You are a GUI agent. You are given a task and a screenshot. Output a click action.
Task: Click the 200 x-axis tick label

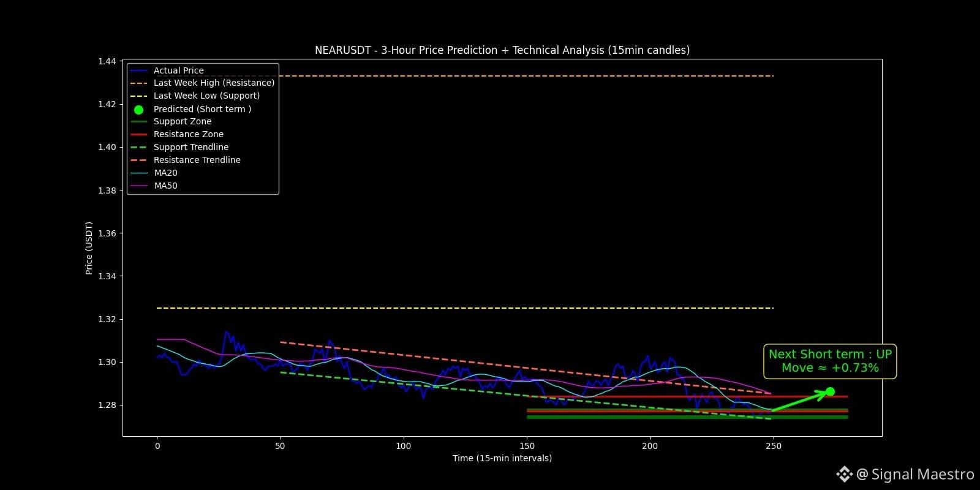(x=650, y=446)
